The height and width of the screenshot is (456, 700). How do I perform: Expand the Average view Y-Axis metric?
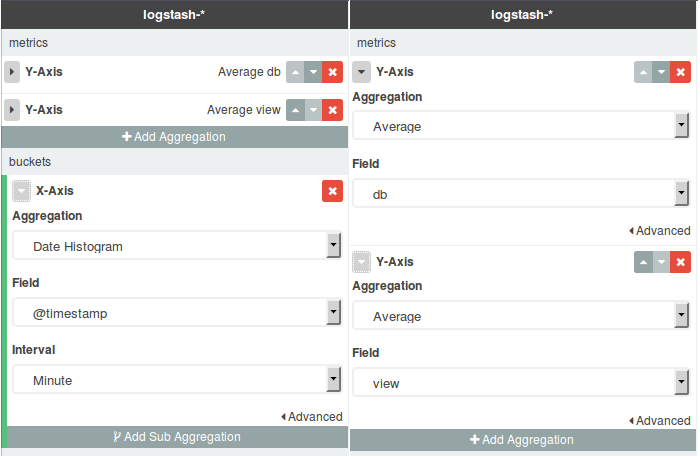click(12, 110)
